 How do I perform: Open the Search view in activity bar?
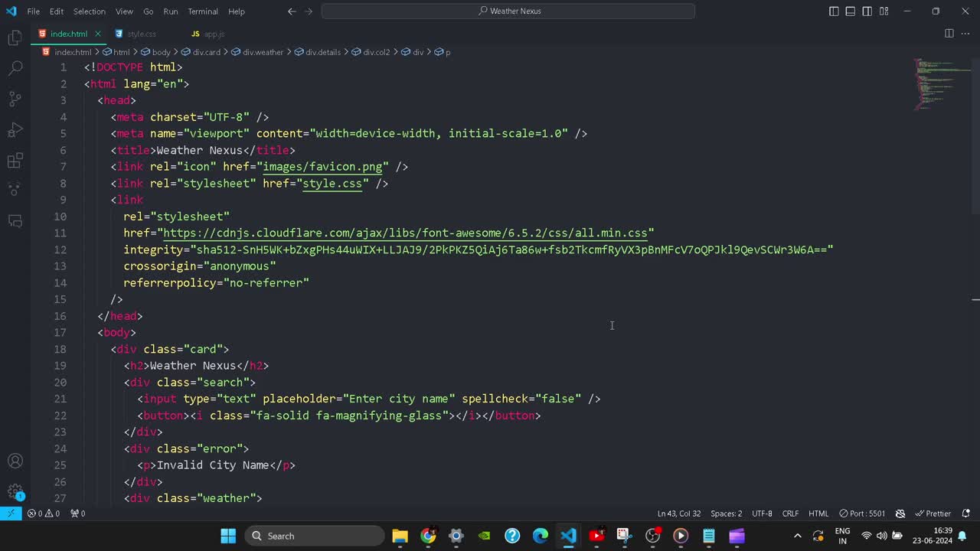[x=15, y=68]
